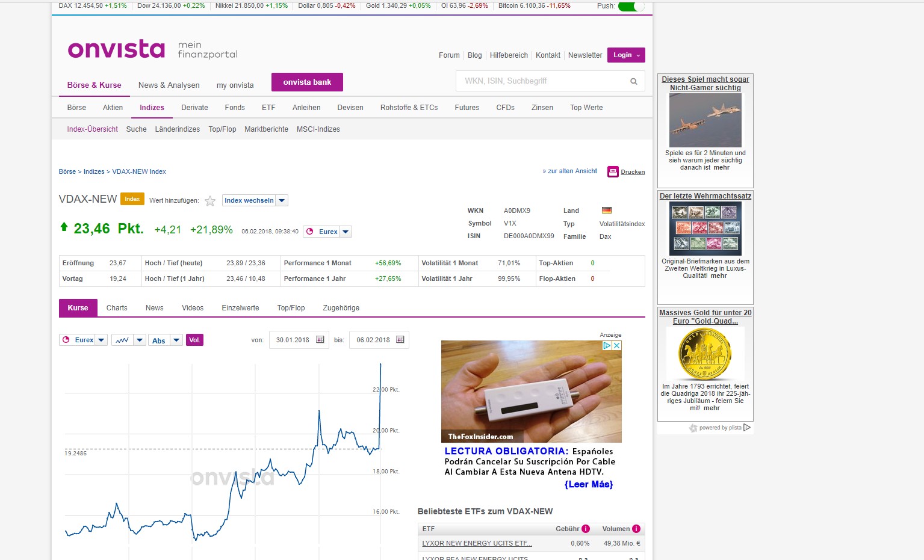
Task: Click the stamp collection ad thumbnail
Action: [x=705, y=229]
